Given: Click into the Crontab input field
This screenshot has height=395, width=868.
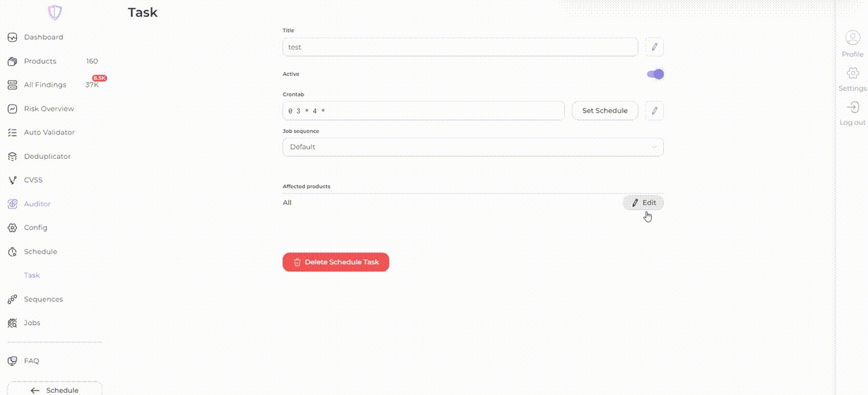Looking at the screenshot, I should (424, 111).
